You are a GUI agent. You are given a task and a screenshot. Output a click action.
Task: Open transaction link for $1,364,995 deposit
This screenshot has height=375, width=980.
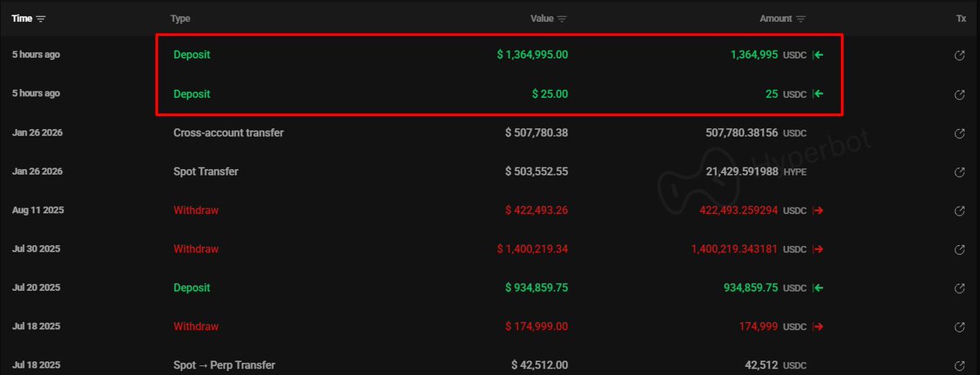[x=961, y=56]
